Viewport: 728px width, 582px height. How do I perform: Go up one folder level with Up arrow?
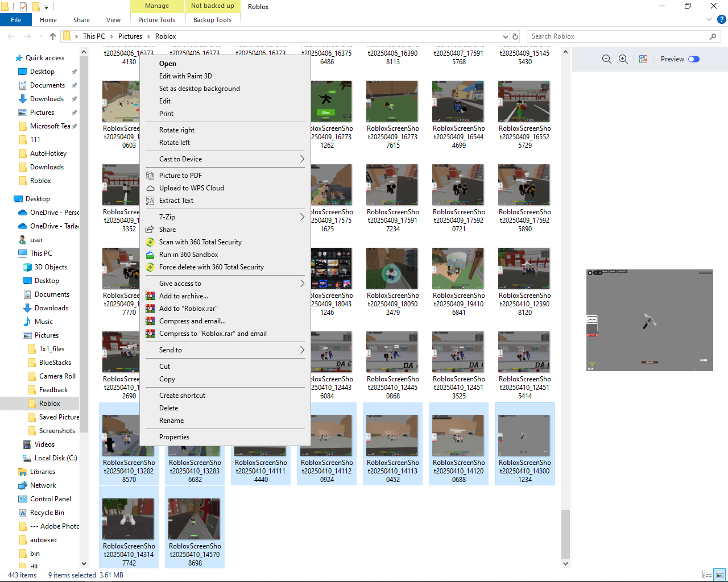(53, 36)
